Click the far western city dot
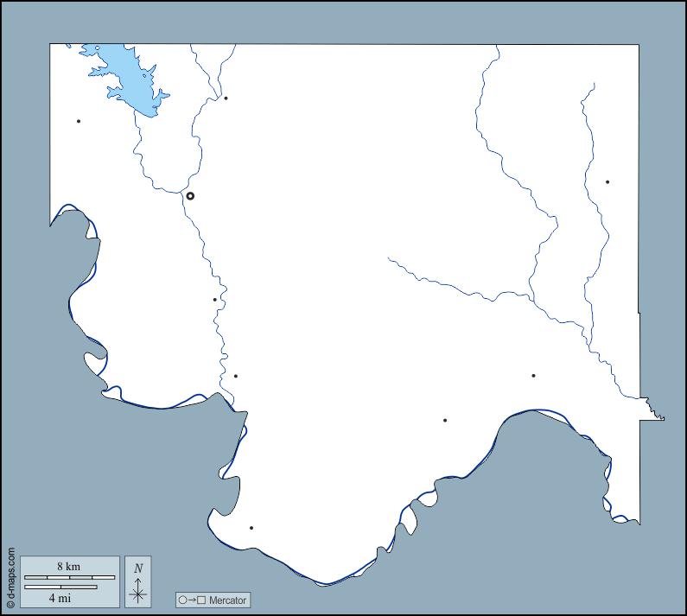Image resolution: width=687 pixels, height=616 pixels. [x=79, y=121]
